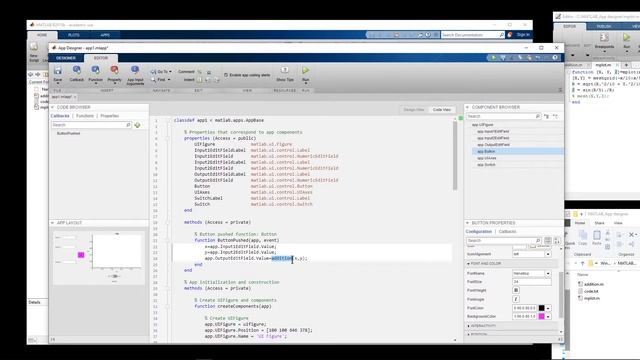
Task: Click the app layout thumbnail preview
Action: coord(99,257)
